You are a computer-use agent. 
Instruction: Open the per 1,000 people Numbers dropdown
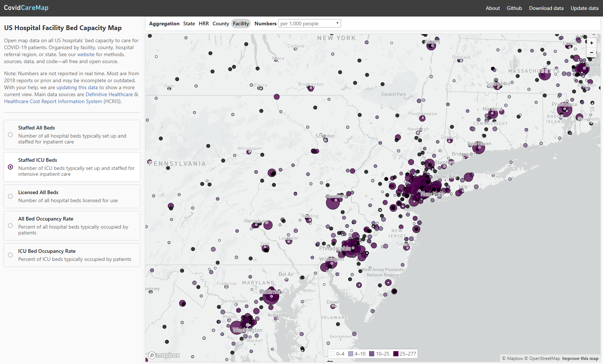point(310,23)
